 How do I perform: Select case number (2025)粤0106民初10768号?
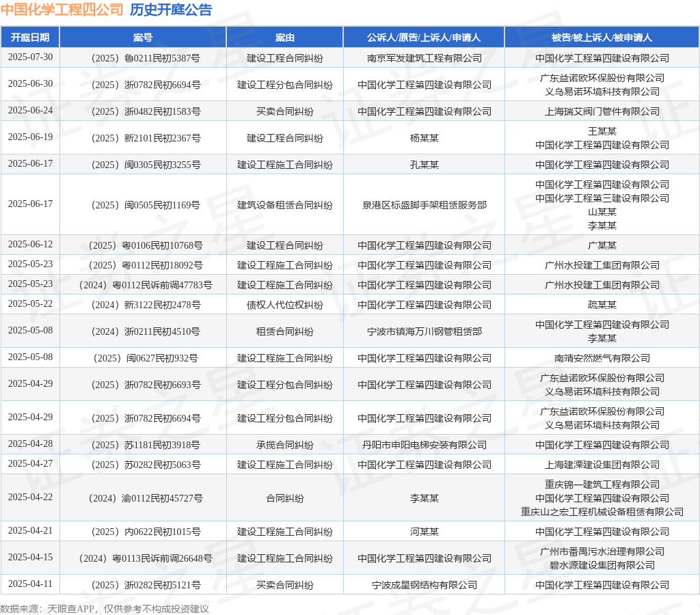[146, 245]
